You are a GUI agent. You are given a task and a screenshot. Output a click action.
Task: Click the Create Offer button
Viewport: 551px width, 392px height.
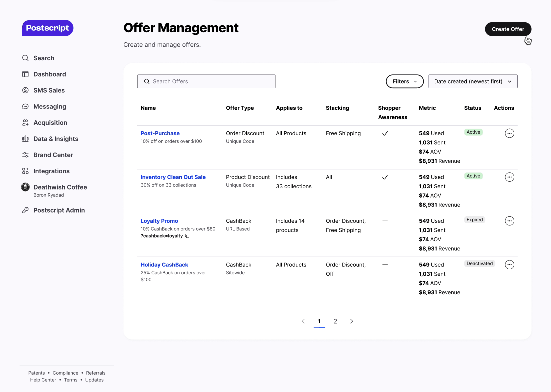point(508,29)
